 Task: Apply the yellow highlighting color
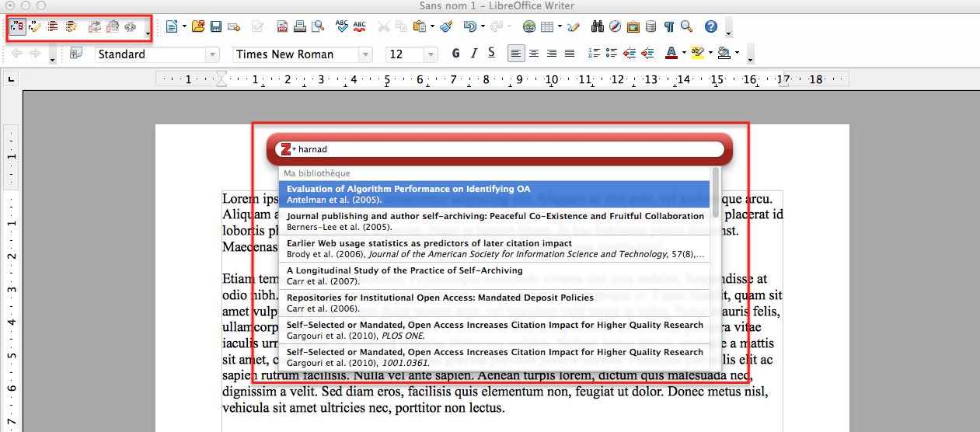tap(696, 54)
